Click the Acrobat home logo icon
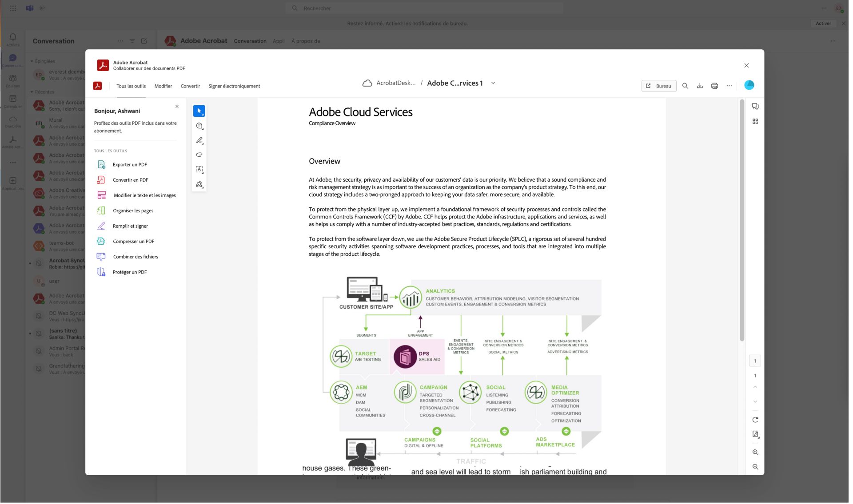The height and width of the screenshot is (504, 853). (97, 86)
